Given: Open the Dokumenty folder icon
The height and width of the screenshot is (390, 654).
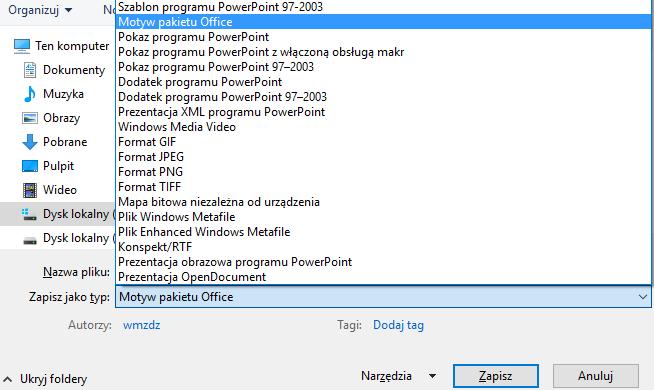Looking at the screenshot, I should tap(30, 70).
